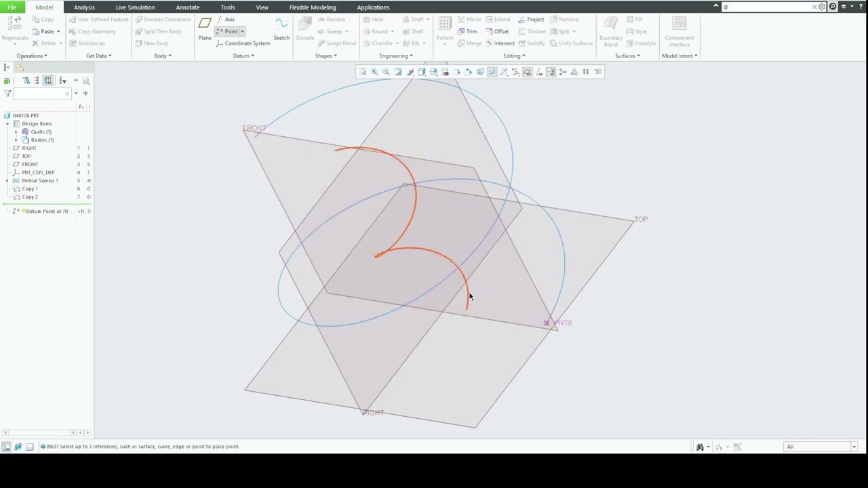Select the FRONT plane in model tree
This screenshot has width=868, height=488.
click(x=30, y=165)
